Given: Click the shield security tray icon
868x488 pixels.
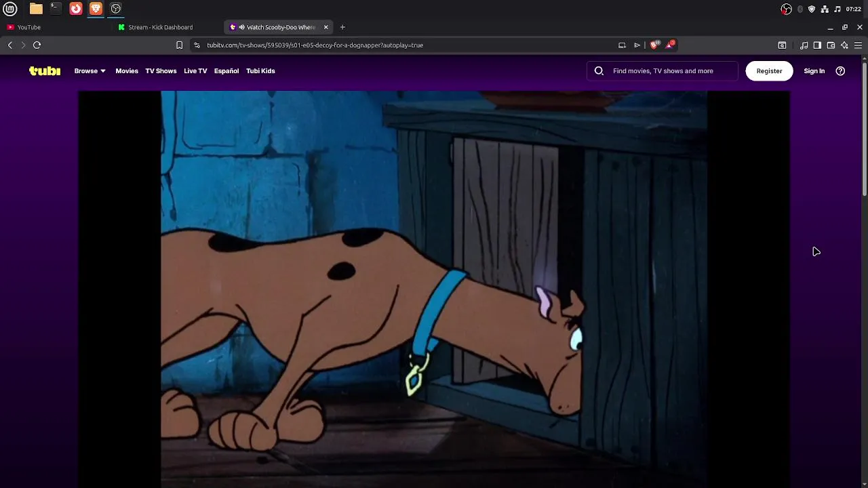Looking at the screenshot, I should coord(812,9).
